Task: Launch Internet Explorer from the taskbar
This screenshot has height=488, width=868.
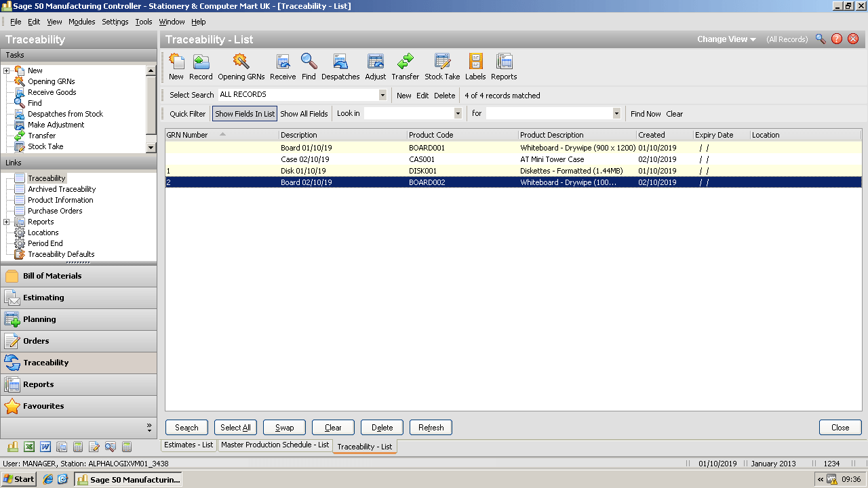Action: pos(48,479)
